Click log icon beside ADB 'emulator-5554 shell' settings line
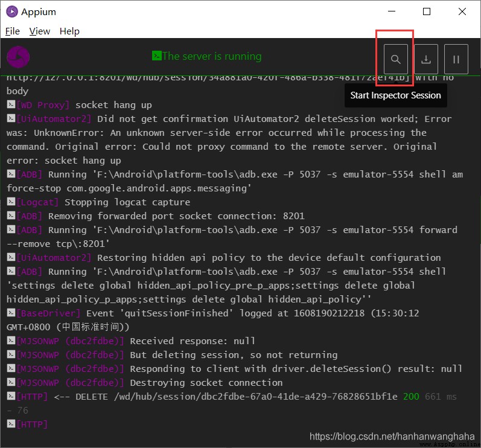This screenshot has width=481, height=448. [x=11, y=271]
